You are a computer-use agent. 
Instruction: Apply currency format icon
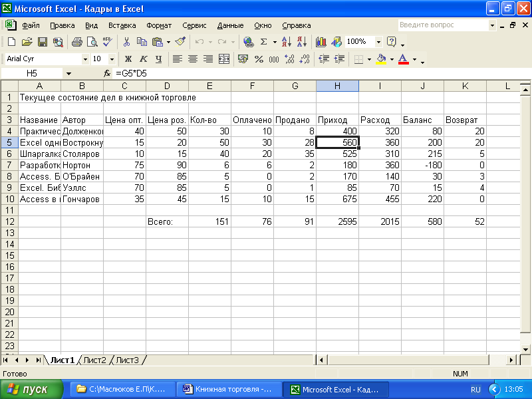pos(243,59)
